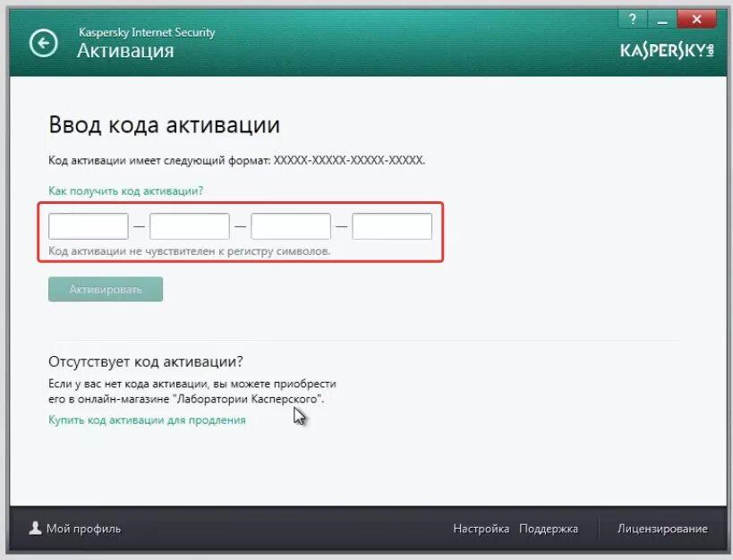Minimize the Kaspersky window
733x560 pixels.
click(x=662, y=19)
